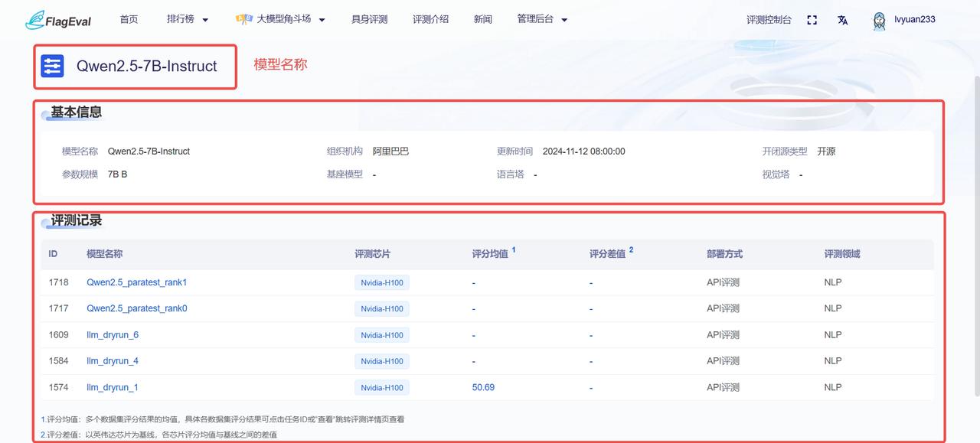Select record ID 1718

pyautogui.click(x=58, y=282)
